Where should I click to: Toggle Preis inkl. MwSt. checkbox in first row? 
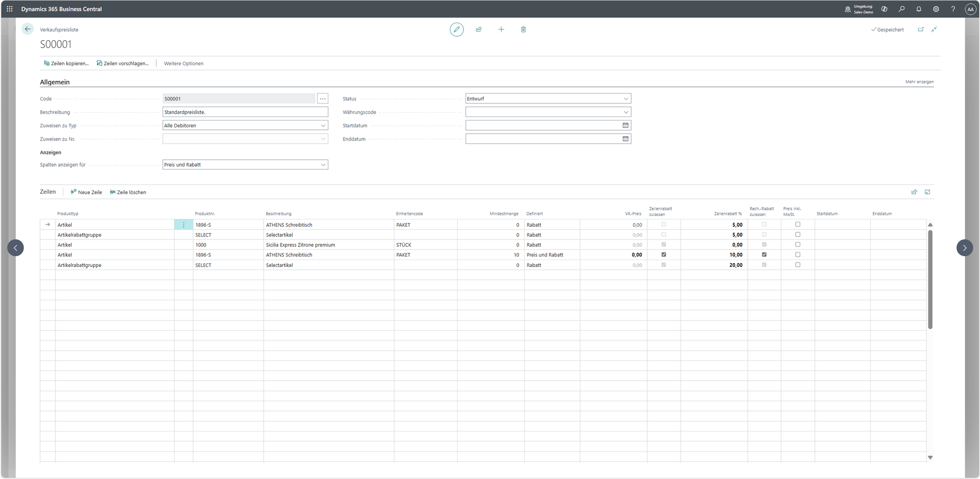(798, 224)
